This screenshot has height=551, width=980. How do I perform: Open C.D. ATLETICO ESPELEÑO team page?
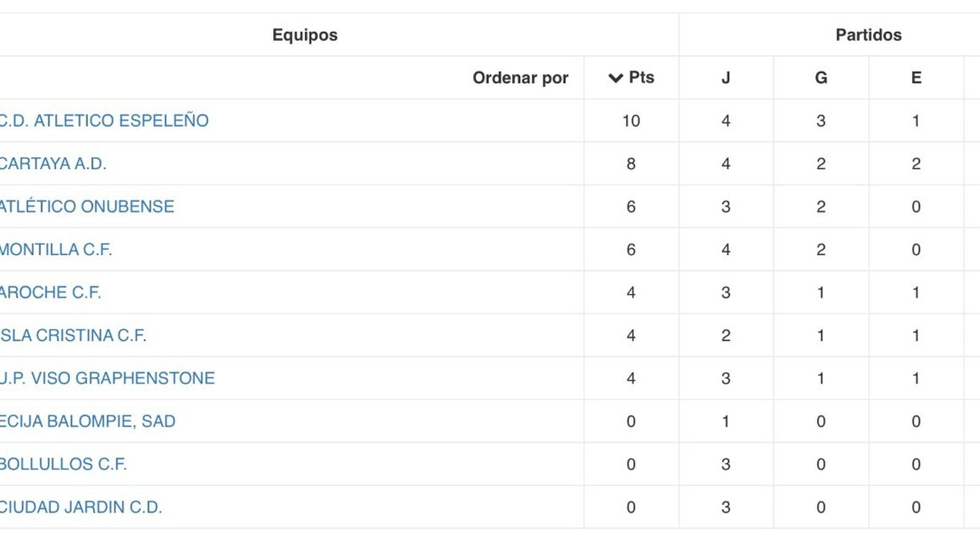point(104,121)
